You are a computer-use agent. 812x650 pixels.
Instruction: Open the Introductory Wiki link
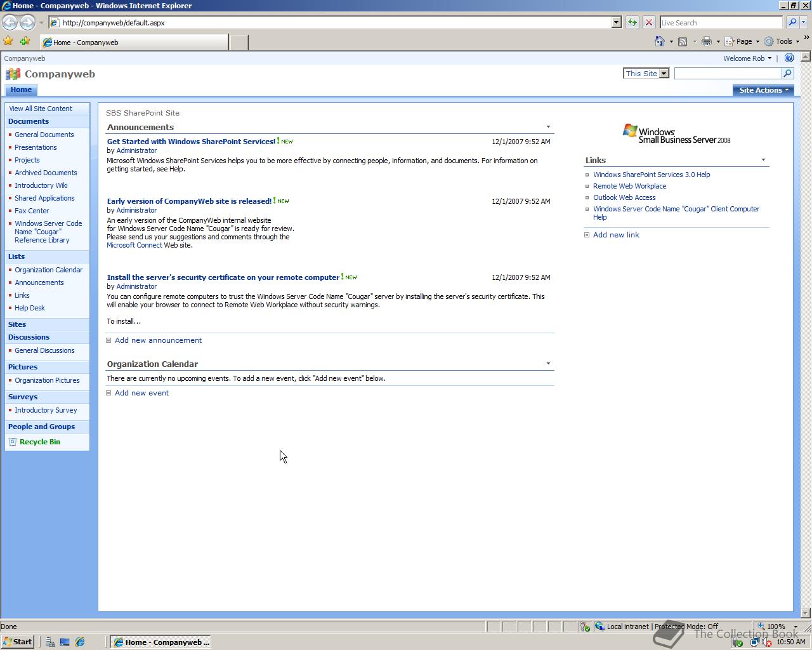click(x=41, y=185)
